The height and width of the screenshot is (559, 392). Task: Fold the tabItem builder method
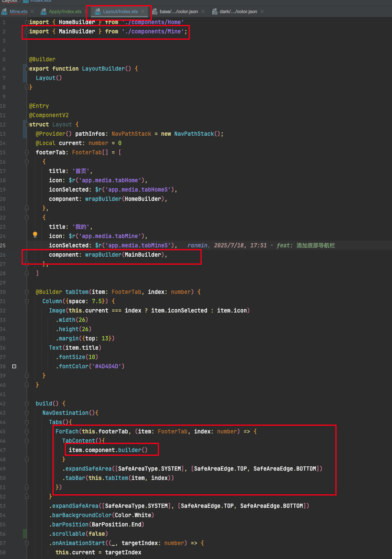click(x=27, y=292)
